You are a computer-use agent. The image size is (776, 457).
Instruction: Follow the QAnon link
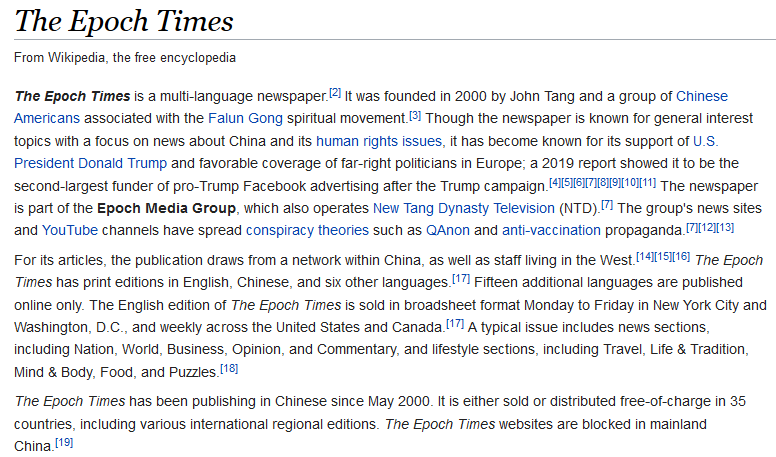447,230
